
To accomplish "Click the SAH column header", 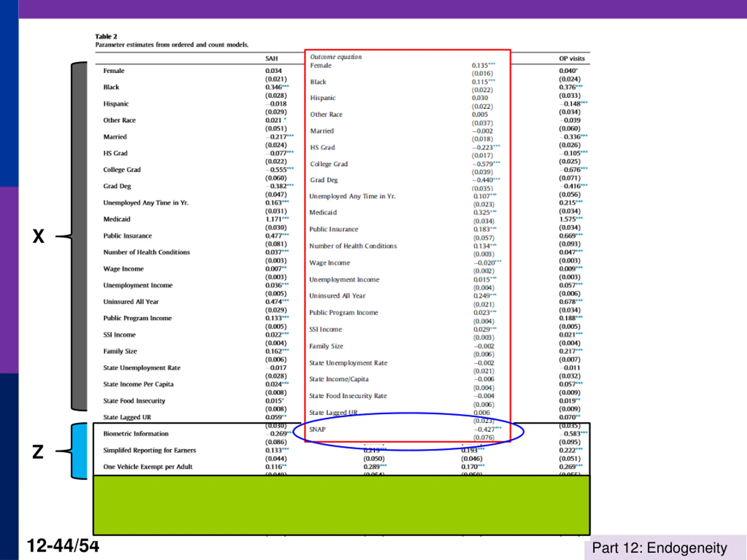I will (271, 58).
